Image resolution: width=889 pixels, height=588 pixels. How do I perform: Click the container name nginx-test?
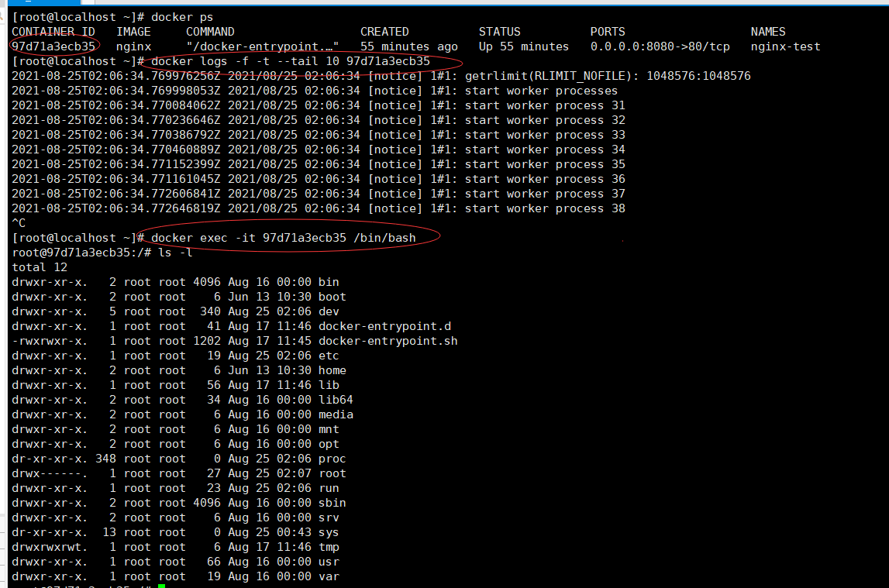click(x=785, y=46)
